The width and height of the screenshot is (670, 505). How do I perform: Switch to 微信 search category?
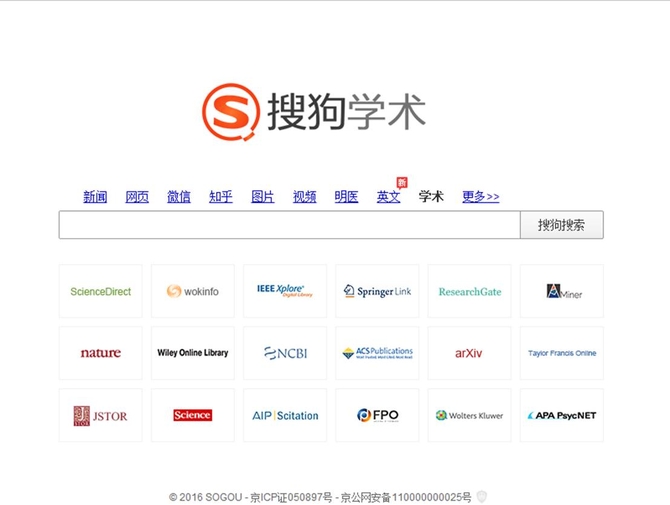[x=179, y=197]
